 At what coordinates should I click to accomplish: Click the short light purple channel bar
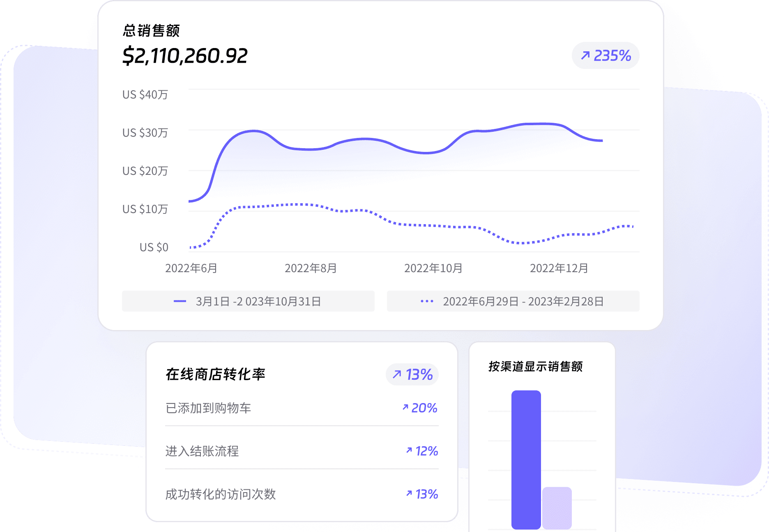pos(557,508)
